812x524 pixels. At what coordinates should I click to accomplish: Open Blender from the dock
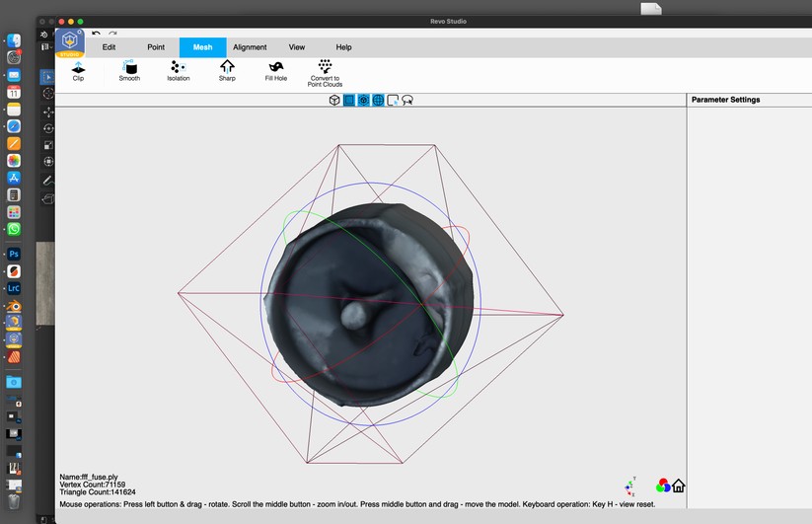coord(14,306)
